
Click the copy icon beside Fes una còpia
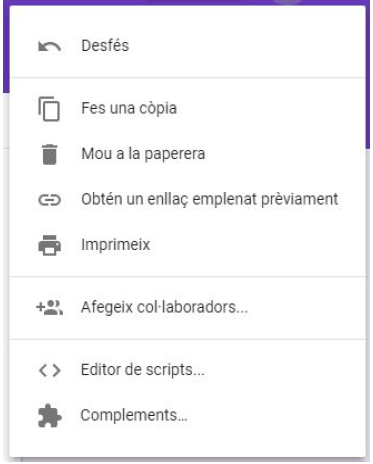(x=49, y=109)
